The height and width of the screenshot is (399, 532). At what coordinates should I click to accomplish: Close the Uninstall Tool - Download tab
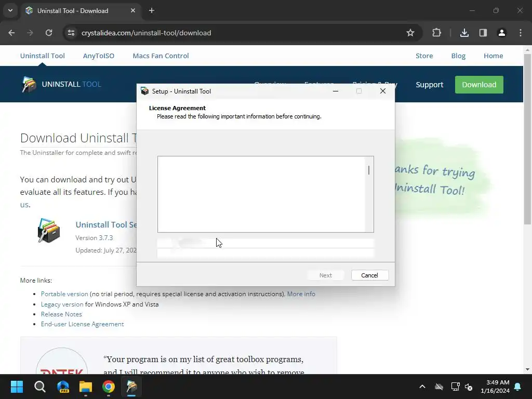(133, 10)
